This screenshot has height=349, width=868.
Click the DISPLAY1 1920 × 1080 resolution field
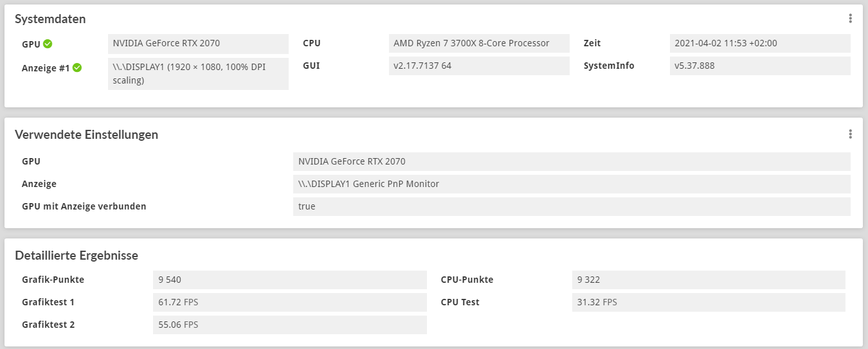click(198, 73)
